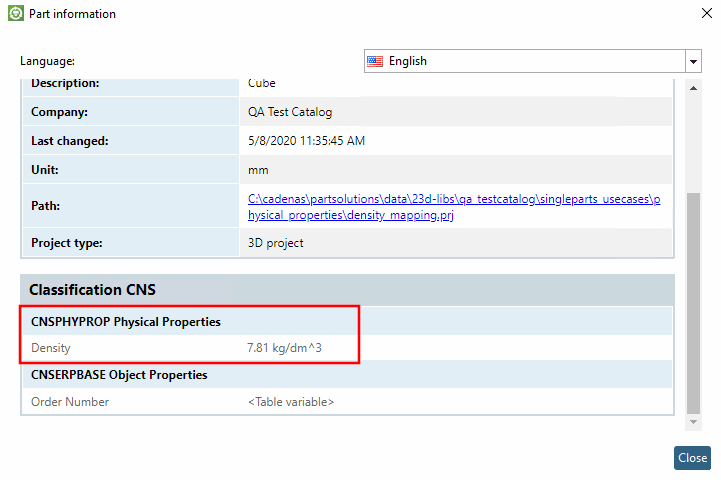This screenshot has height=480, width=721.
Task: Click the mm unit value
Action: click(258, 170)
